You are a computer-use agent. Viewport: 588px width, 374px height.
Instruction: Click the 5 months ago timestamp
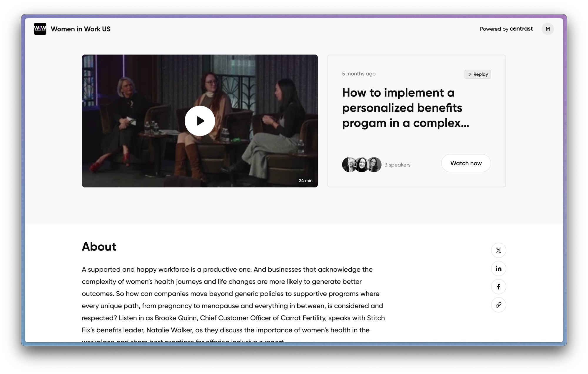(x=359, y=74)
